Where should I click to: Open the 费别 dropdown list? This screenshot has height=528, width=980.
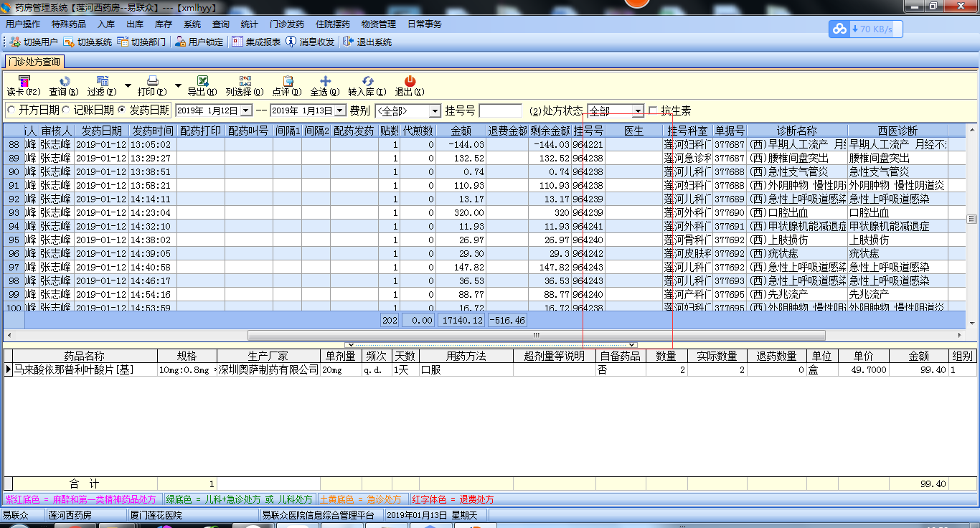(x=434, y=111)
